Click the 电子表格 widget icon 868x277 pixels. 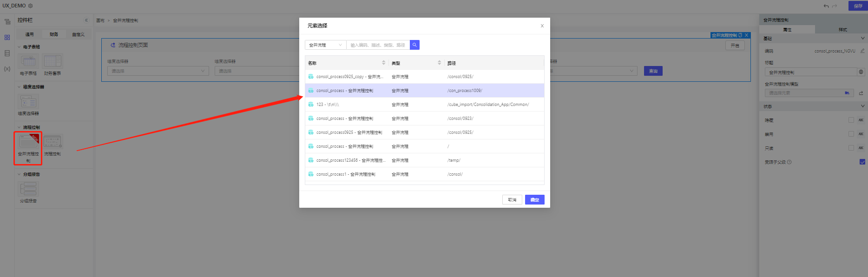(x=28, y=61)
